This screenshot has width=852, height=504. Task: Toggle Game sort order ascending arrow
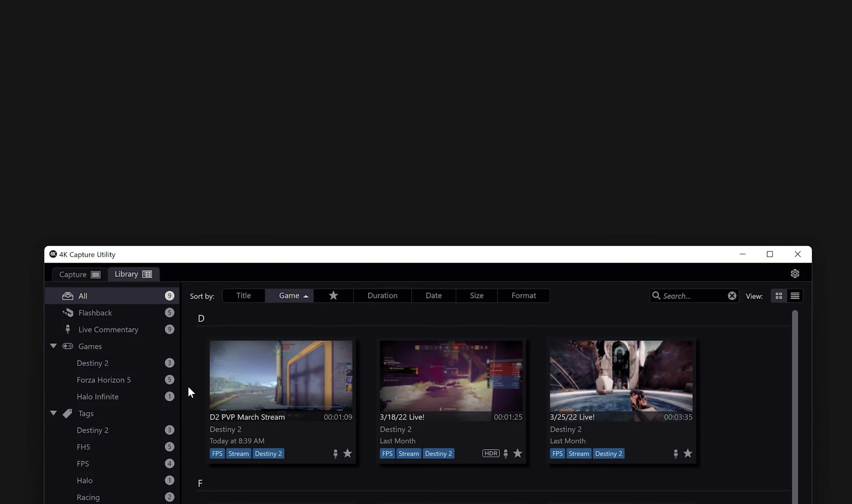coord(305,296)
